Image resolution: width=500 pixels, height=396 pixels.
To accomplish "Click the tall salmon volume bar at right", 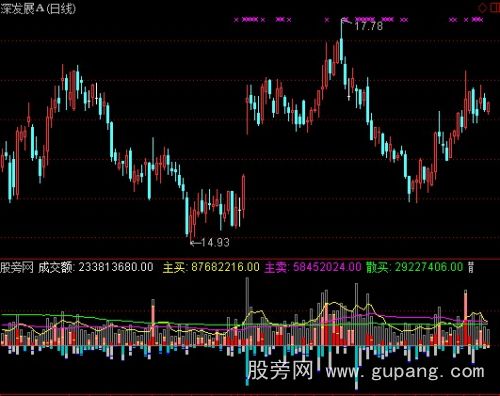I will point(465,318).
